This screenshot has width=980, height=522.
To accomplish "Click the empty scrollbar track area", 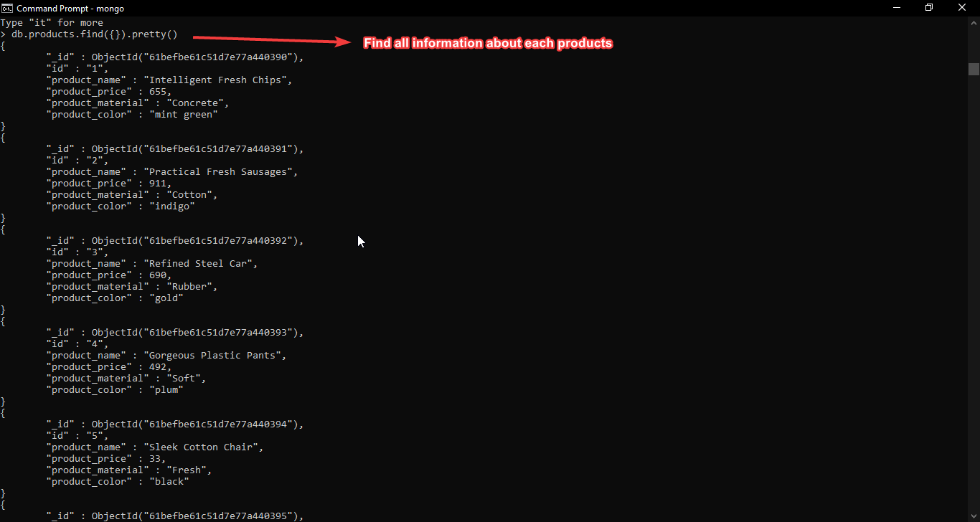I will click(974, 287).
